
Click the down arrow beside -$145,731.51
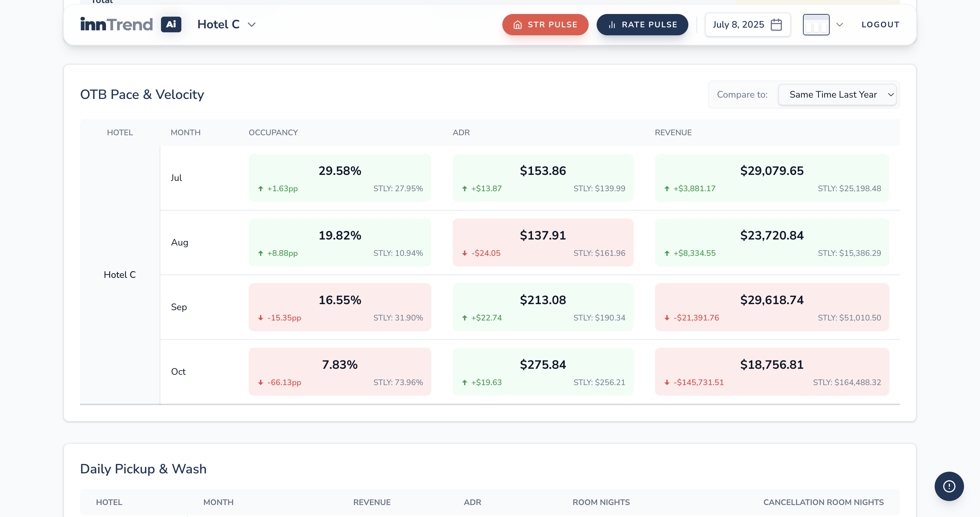[667, 382]
